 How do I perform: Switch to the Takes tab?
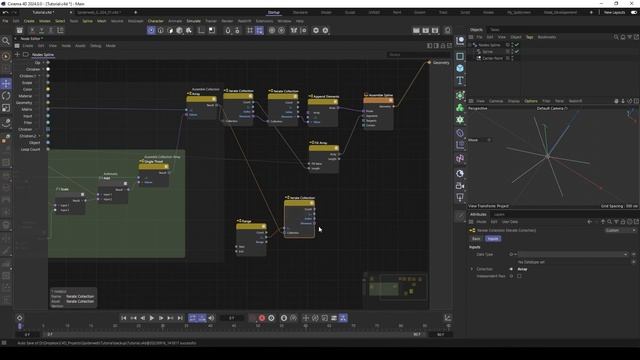click(494, 30)
